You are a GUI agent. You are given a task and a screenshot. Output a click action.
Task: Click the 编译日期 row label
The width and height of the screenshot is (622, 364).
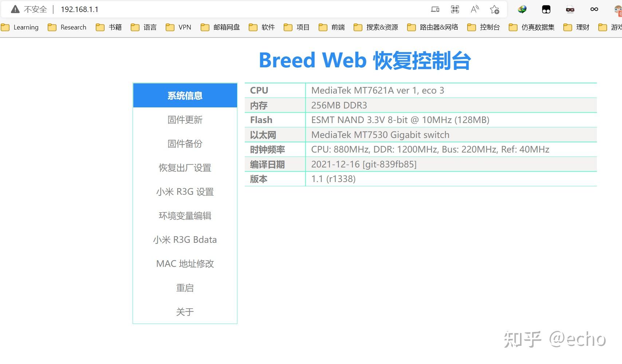[x=267, y=165]
